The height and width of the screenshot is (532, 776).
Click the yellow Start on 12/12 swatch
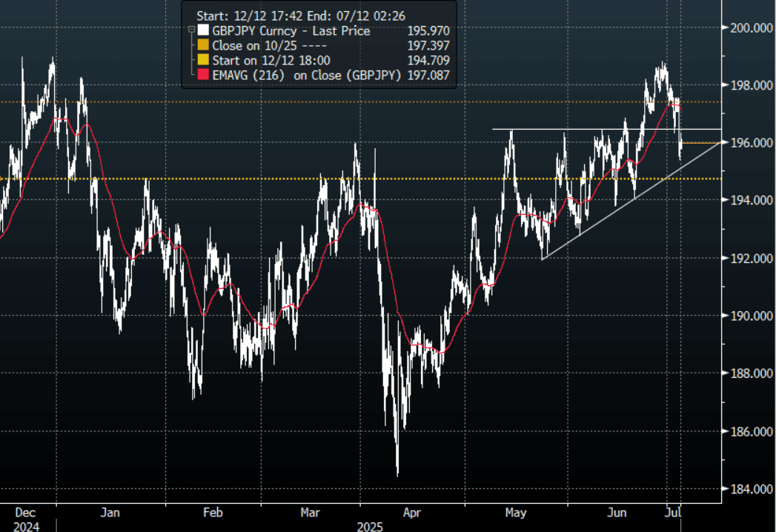[203, 61]
